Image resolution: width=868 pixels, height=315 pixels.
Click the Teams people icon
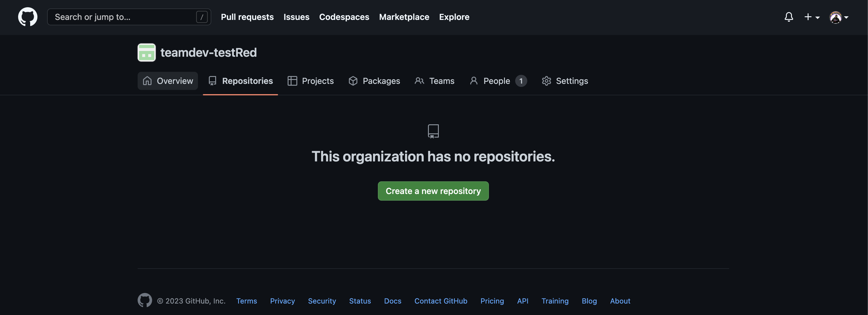tap(419, 81)
